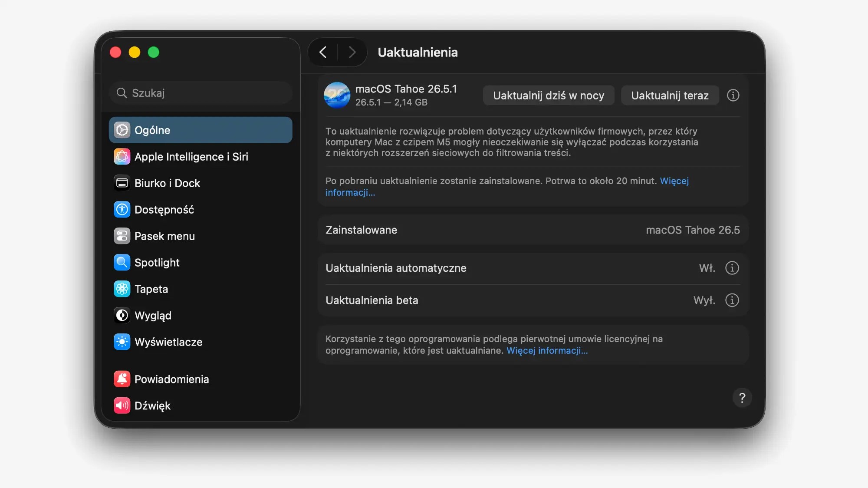This screenshot has width=868, height=488.
Task: Click the macOS Tahoe 26.5 installed value
Action: click(693, 230)
